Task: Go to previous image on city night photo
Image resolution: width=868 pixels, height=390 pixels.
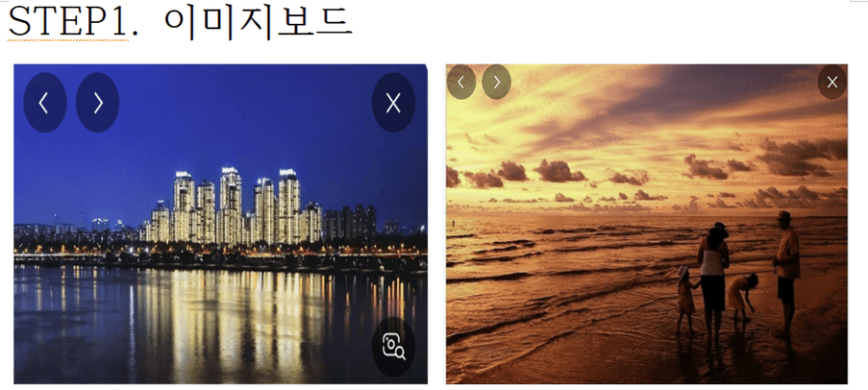Action: (x=45, y=103)
